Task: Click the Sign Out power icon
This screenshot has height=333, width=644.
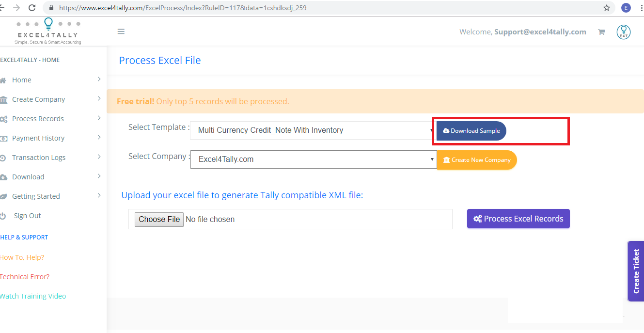Action: [3, 216]
